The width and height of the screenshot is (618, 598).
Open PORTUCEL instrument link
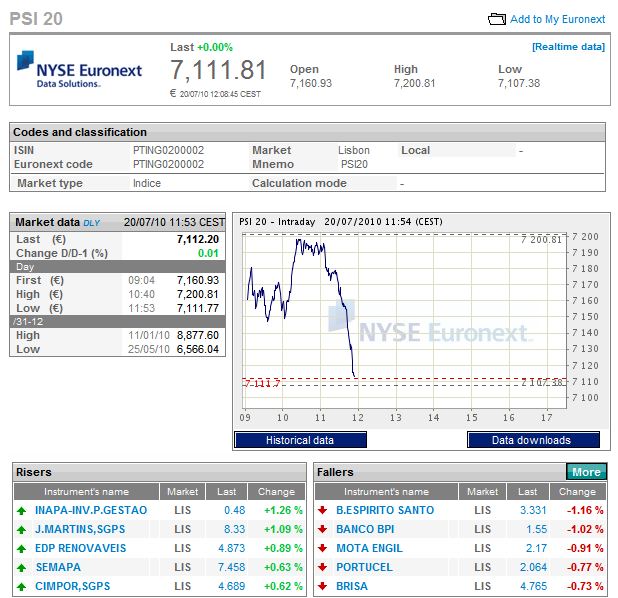(x=364, y=567)
